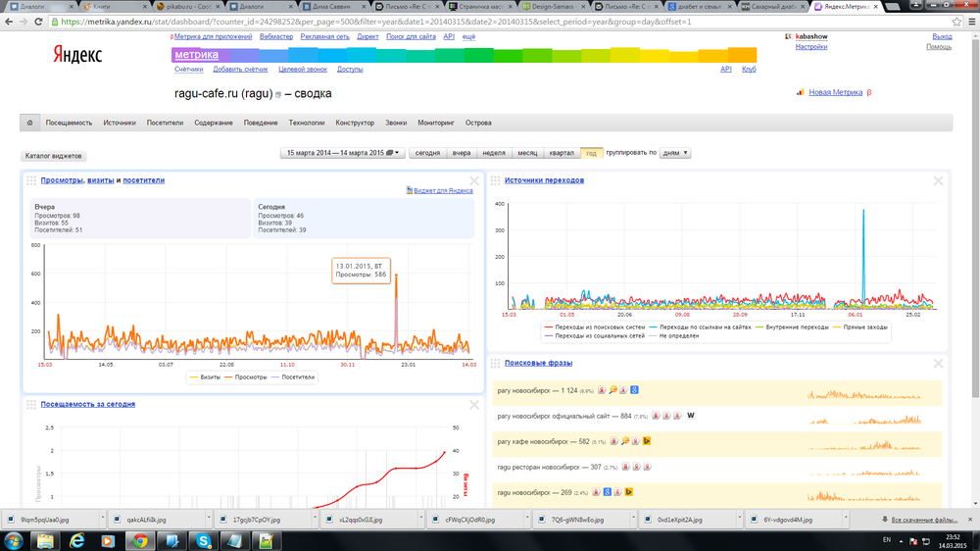Open the Новая Метрика chart icon
The width and height of the screenshot is (980, 551).
(800, 92)
